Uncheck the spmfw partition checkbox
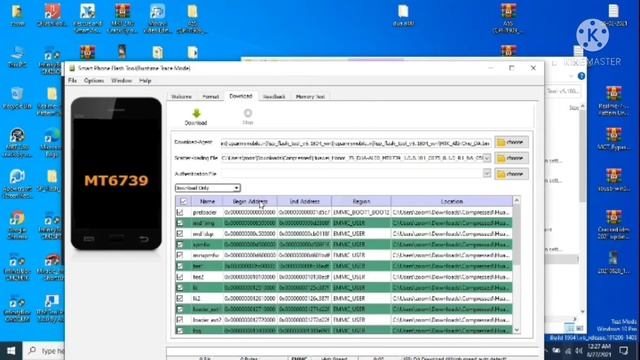Viewport: 640px width, 360px height. click(x=180, y=244)
